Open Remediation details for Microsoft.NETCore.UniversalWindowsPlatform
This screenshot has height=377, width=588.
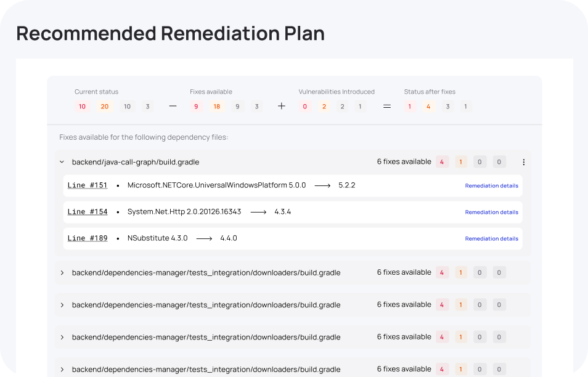[491, 185]
